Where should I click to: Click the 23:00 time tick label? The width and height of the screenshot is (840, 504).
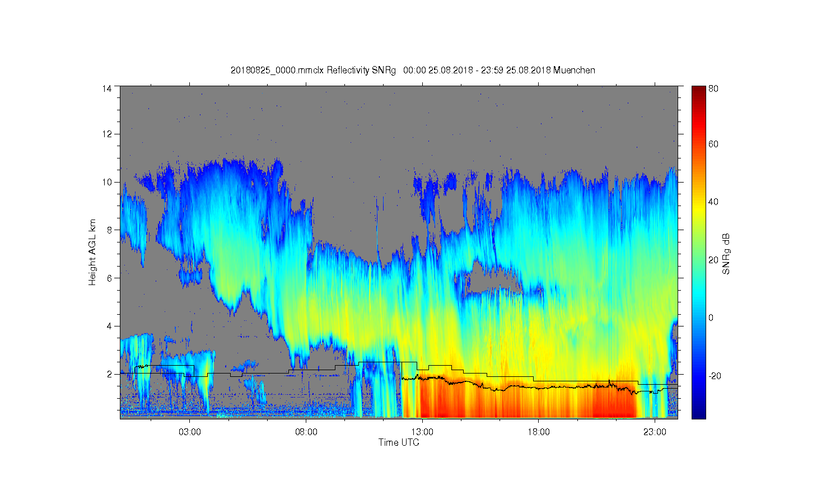[x=655, y=432]
